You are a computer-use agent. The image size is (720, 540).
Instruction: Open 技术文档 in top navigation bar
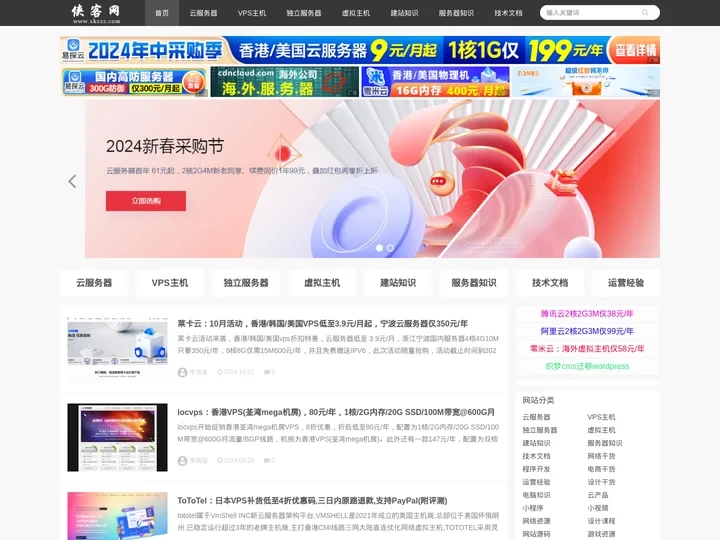[508, 13]
